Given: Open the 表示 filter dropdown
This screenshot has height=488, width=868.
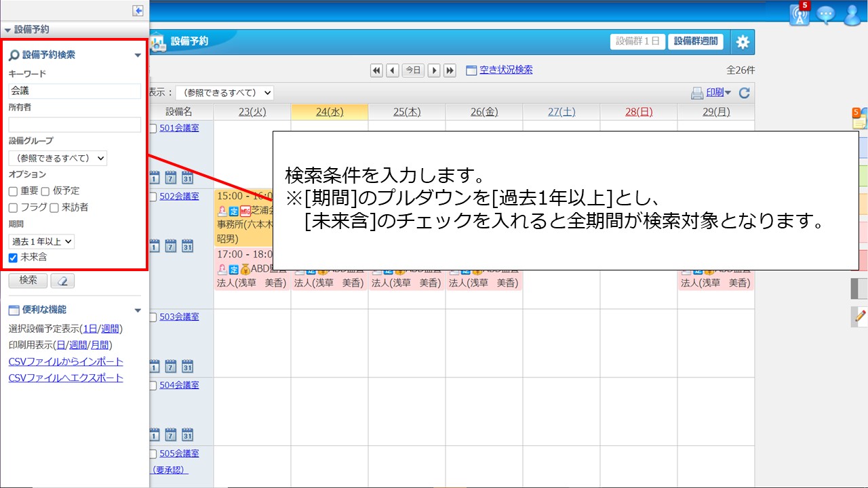Looking at the screenshot, I should 224,93.
